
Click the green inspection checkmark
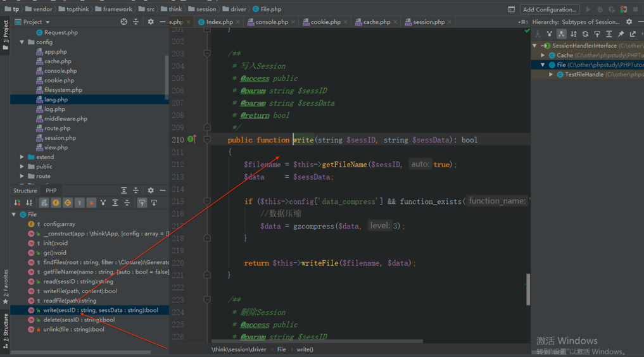(527, 31)
